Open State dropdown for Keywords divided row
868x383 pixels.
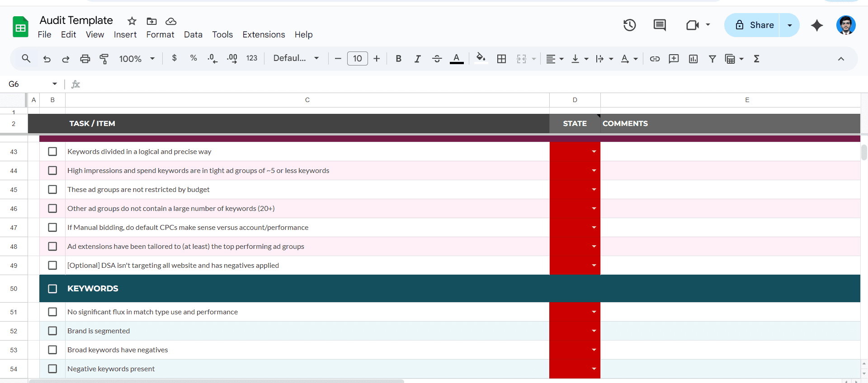[x=594, y=152]
